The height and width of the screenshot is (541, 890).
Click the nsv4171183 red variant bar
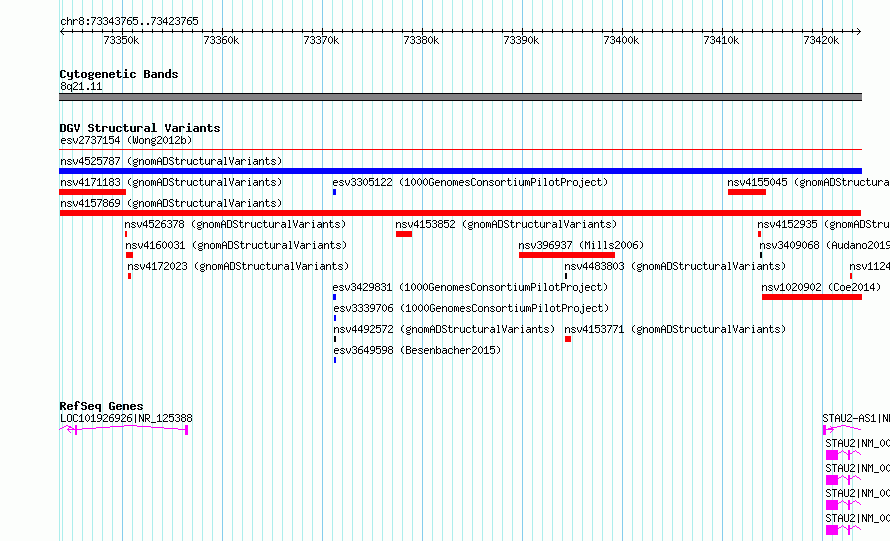(93, 192)
